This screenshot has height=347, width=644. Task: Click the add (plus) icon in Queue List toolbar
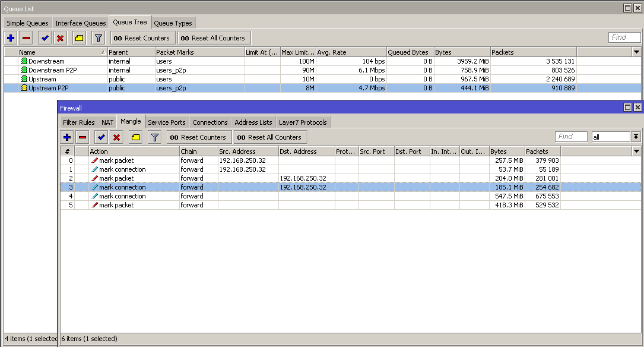pos(11,38)
